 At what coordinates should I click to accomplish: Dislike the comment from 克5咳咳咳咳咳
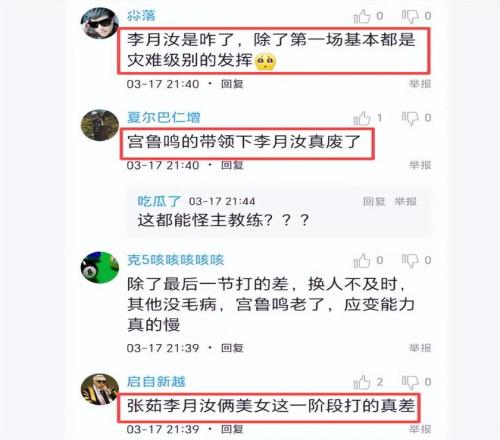pos(410,261)
